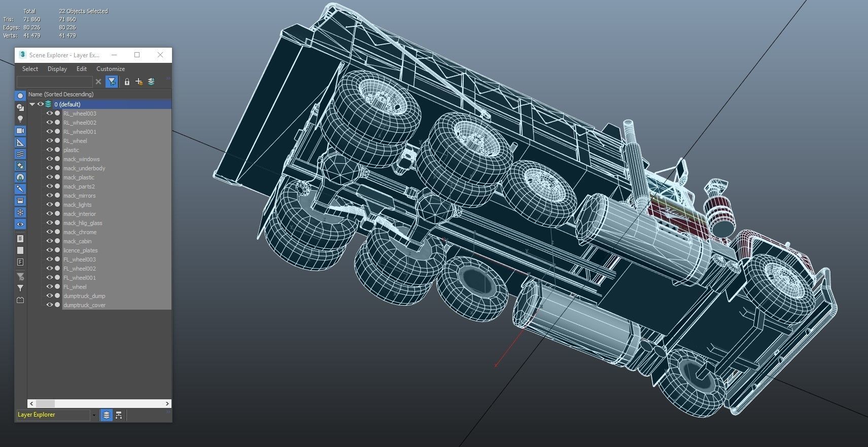
Task: Click the Layer Explorer name field
Action: (x=53, y=415)
